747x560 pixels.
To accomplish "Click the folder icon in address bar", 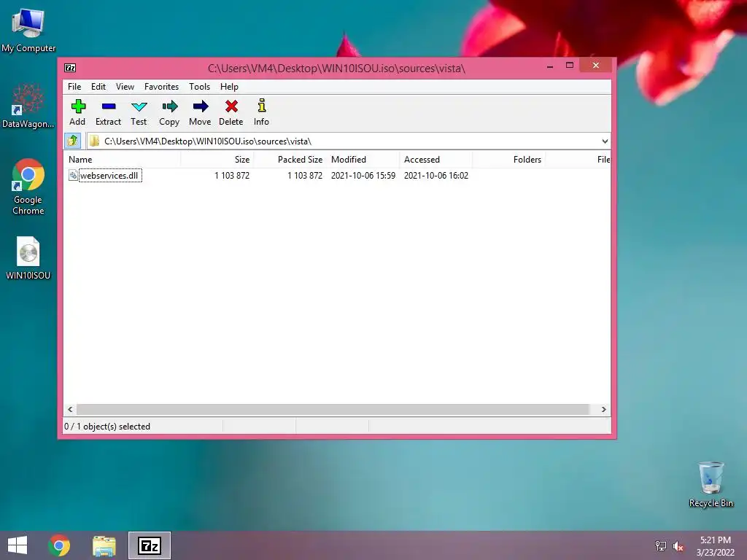I will [x=94, y=141].
